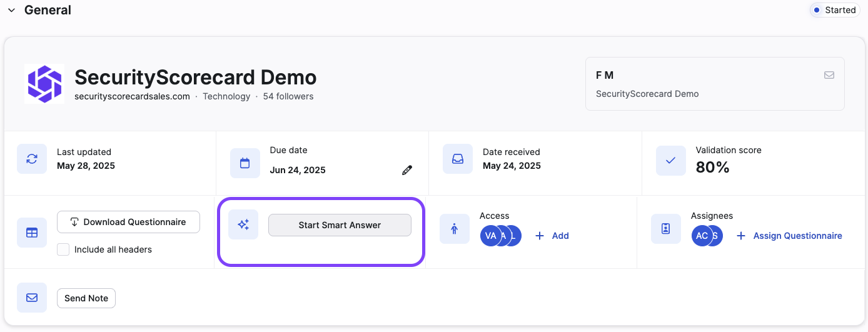868x332 pixels.
Task: Click the General section title
Action: 48,10
